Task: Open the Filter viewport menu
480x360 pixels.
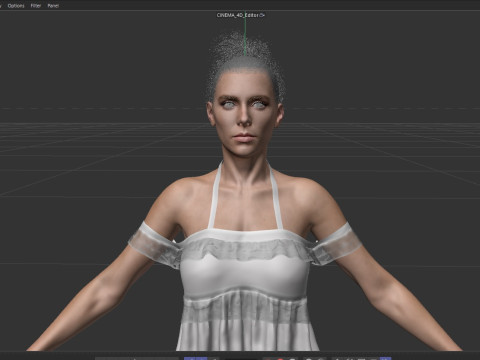Action: [x=36, y=6]
